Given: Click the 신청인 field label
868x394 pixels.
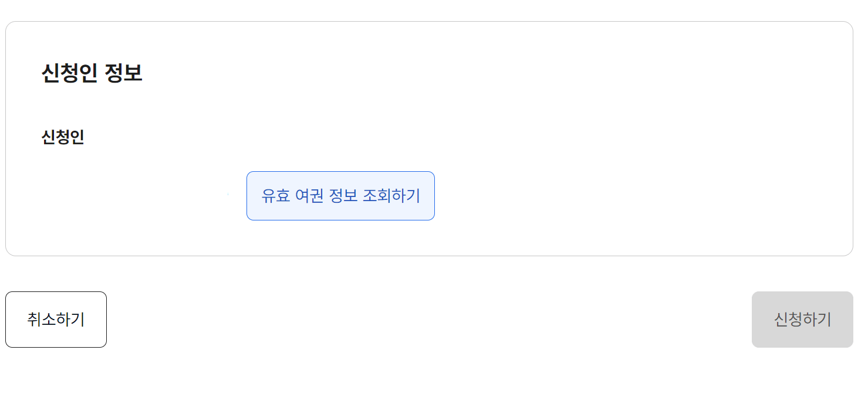Looking at the screenshot, I should (62, 136).
